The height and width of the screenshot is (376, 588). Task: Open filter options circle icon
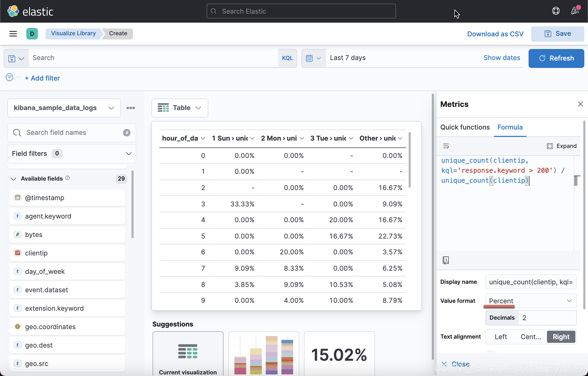(9, 77)
